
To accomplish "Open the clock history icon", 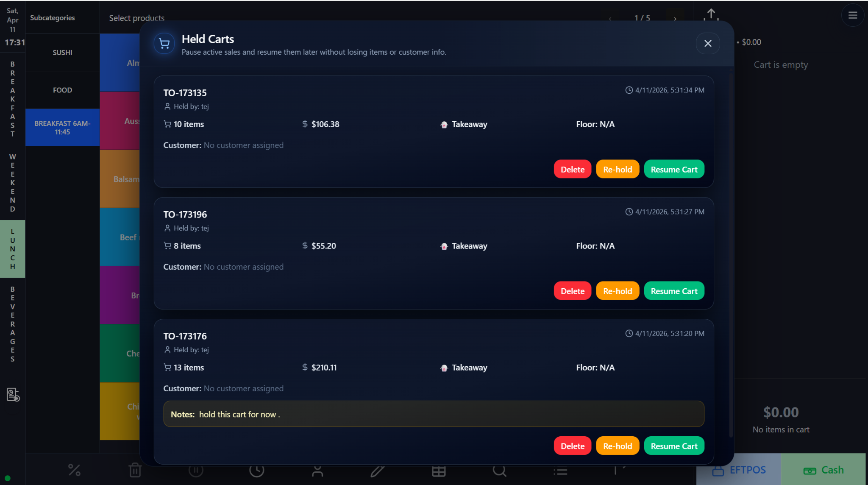I will pos(256,470).
